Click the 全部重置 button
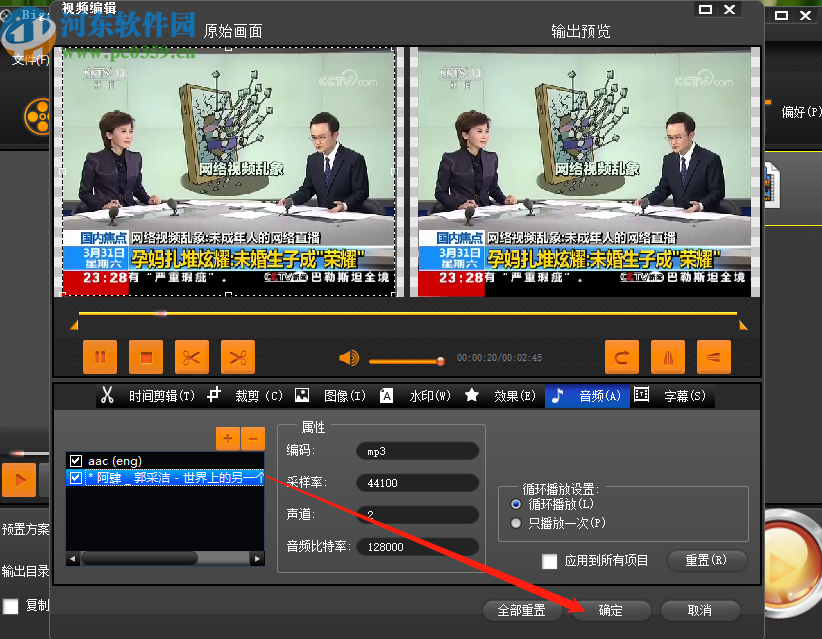This screenshot has width=822, height=639. (521, 611)
